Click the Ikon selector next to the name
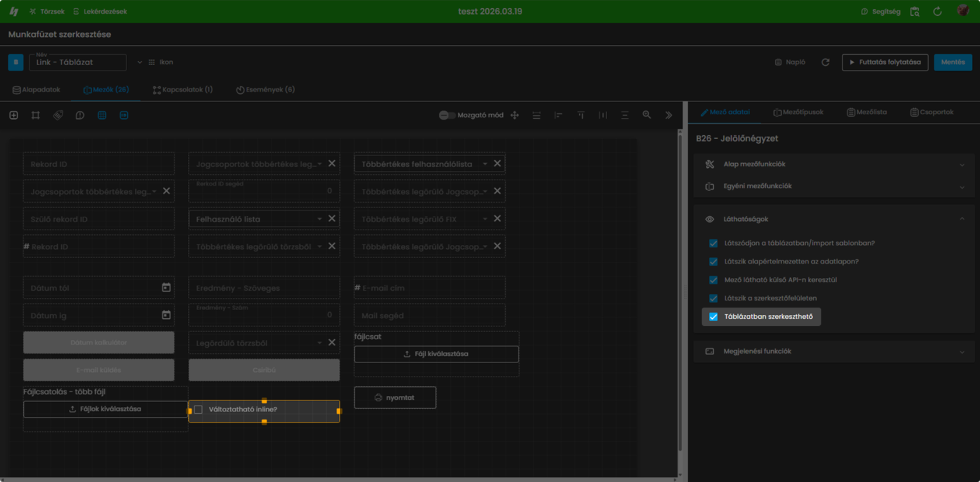Screen dimensions: 980x482 pos(160,62)
